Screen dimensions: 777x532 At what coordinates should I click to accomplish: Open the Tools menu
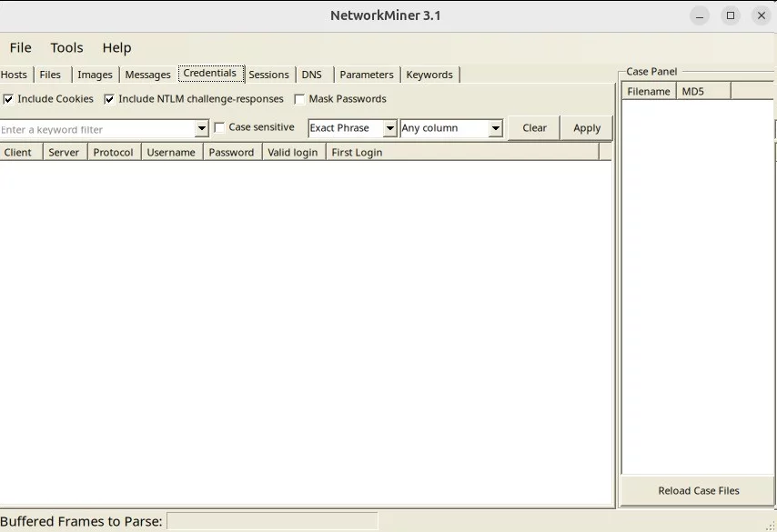click(66, 47)
